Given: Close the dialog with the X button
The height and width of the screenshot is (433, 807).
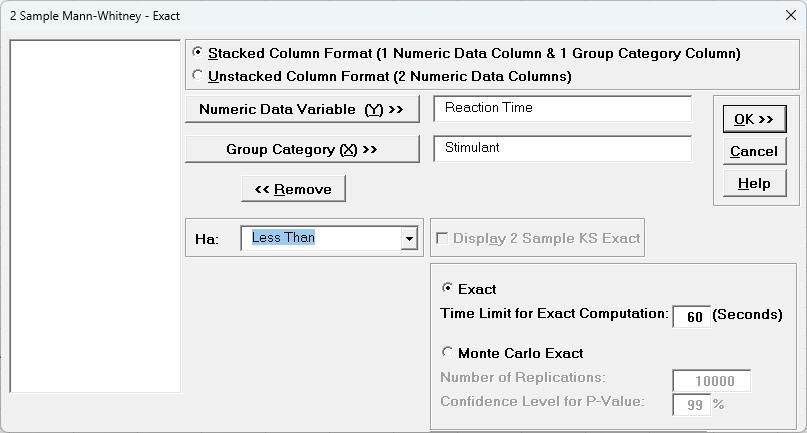Looking at the screenshot, I should point(780,16).
